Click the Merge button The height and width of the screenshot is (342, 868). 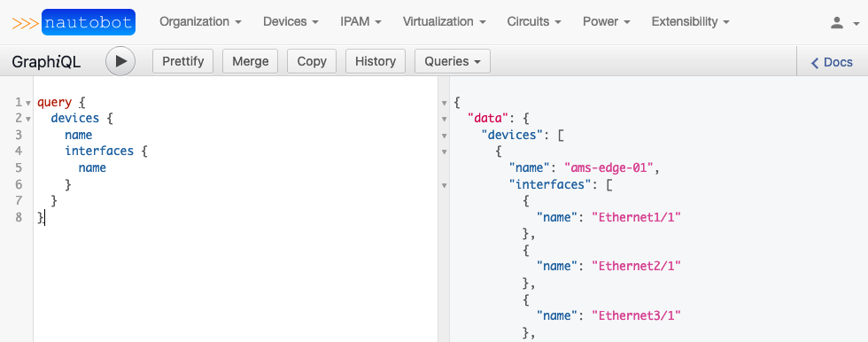click(250, 61)
